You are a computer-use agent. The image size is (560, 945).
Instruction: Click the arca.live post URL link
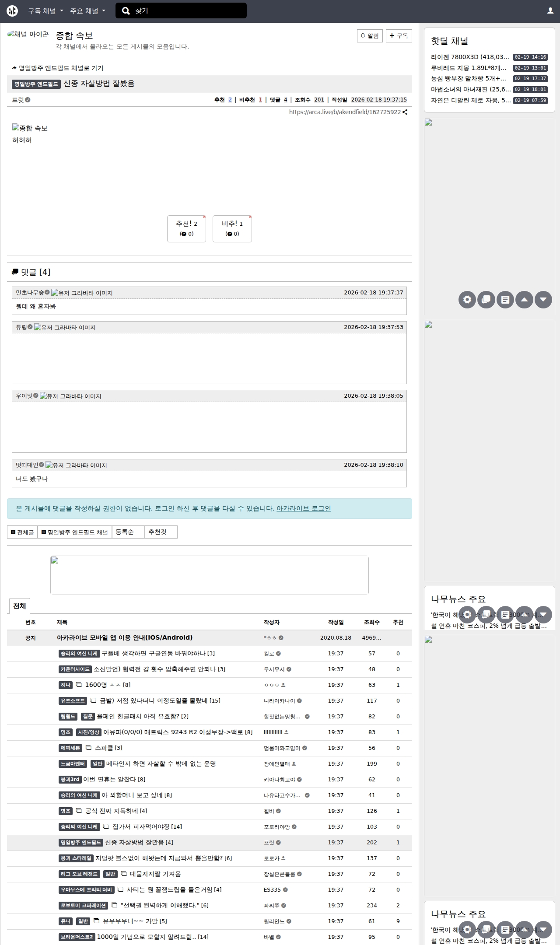click(x=345, y=112)
